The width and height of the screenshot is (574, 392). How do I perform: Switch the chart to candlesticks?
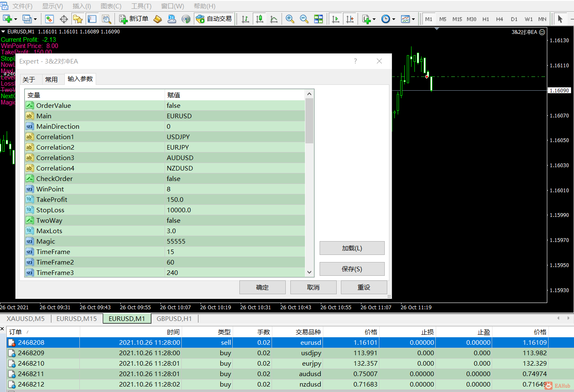pyautogui.click(x=259, y=19)
